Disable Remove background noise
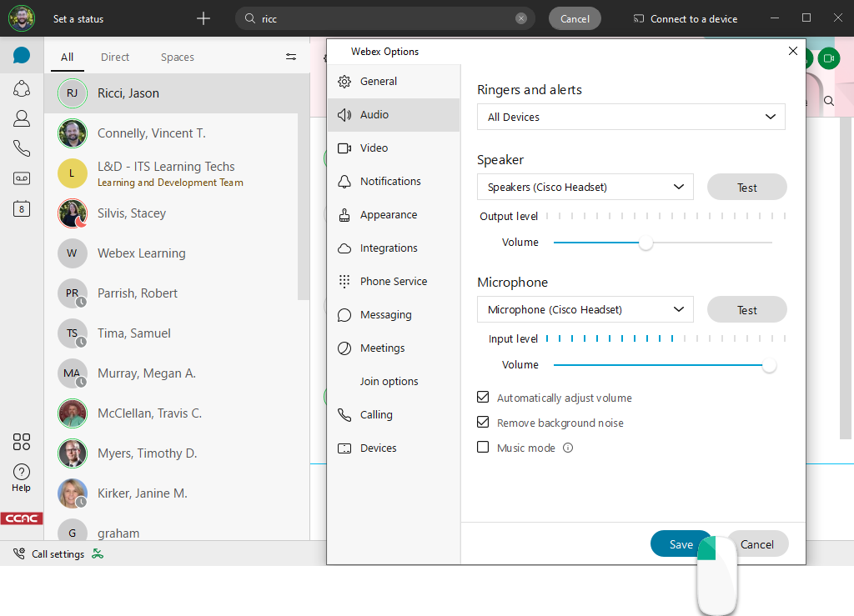Screen dimensions: 854x616 tap(483, 422)
